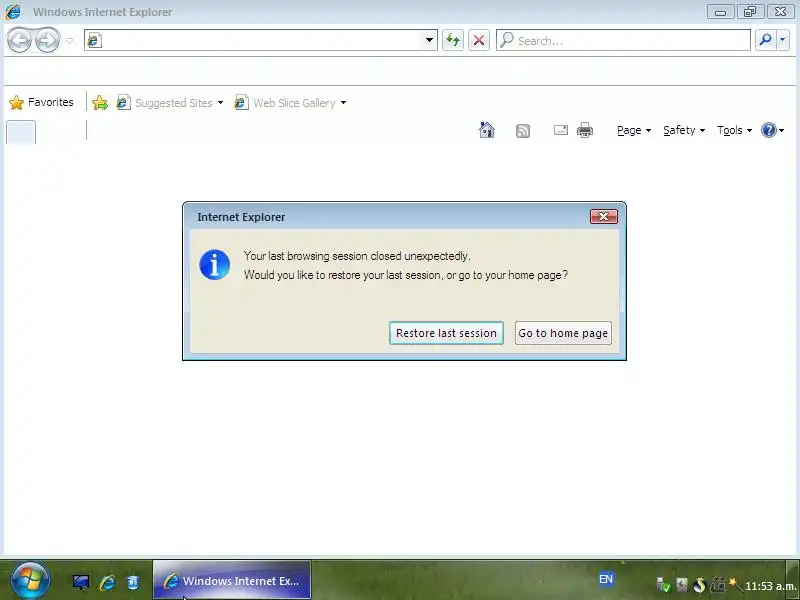Click the blue magnifier search button

[x=765, y=40]
